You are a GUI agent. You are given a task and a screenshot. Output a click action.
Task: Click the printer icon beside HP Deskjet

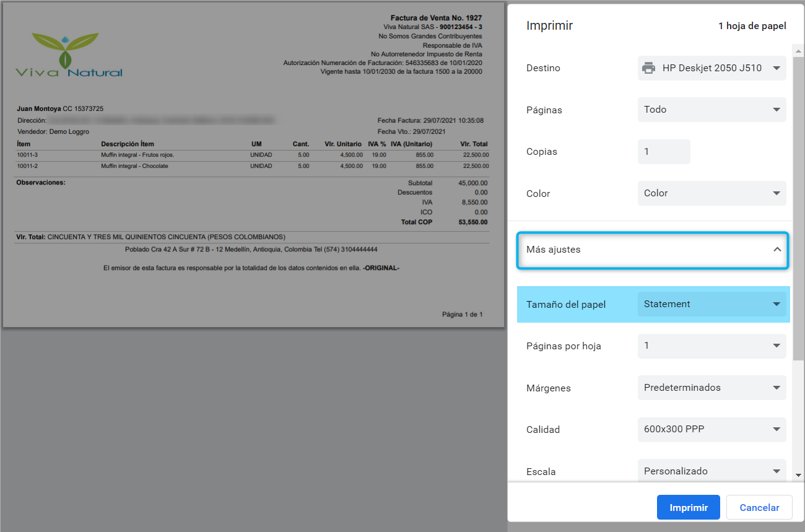[648, 68]
